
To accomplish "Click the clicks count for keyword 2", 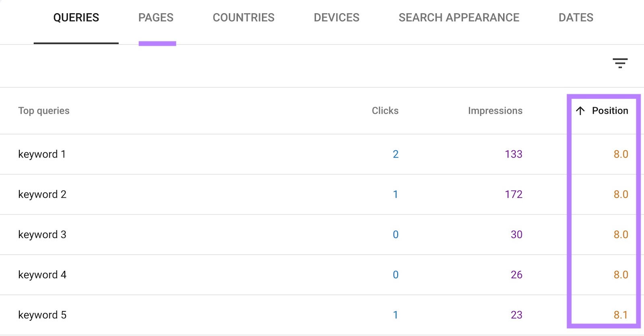I will point(396,194).
